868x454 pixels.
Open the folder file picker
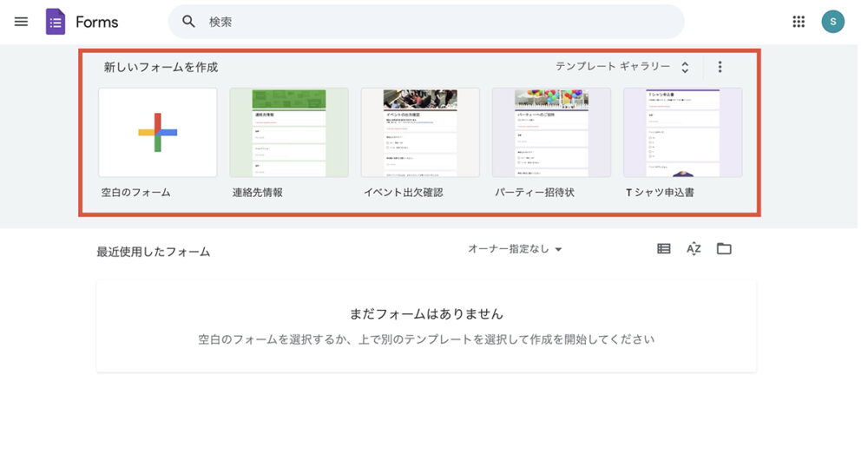click(x=724, y=249)
